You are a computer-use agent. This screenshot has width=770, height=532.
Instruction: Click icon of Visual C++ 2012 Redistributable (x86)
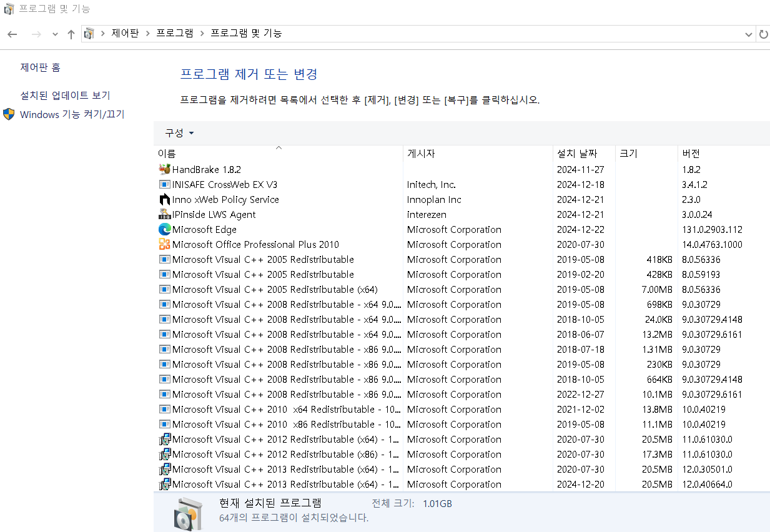[x=165, y=454]
